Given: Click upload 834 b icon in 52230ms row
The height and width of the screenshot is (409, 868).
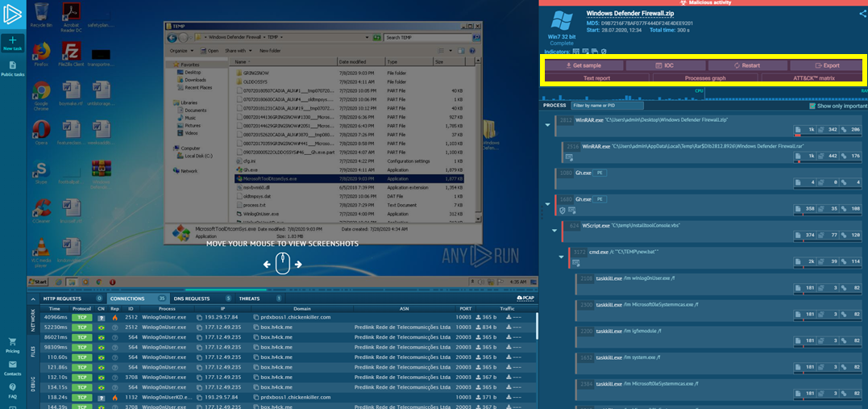Looking at the screenshot, I should (x=478, y=327).
